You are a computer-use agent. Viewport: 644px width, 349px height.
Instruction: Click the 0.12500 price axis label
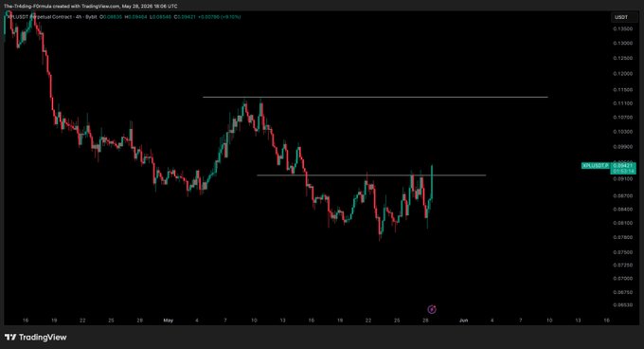[x=622, y=59]
